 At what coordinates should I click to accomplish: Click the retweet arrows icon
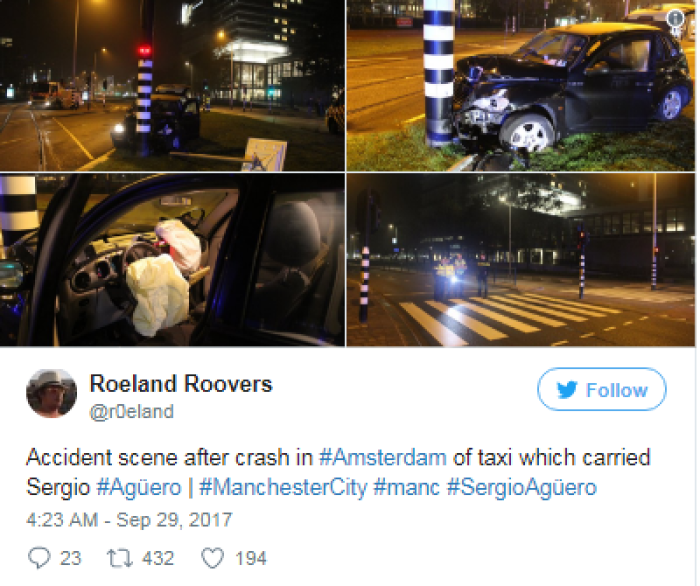click(120, 558)
